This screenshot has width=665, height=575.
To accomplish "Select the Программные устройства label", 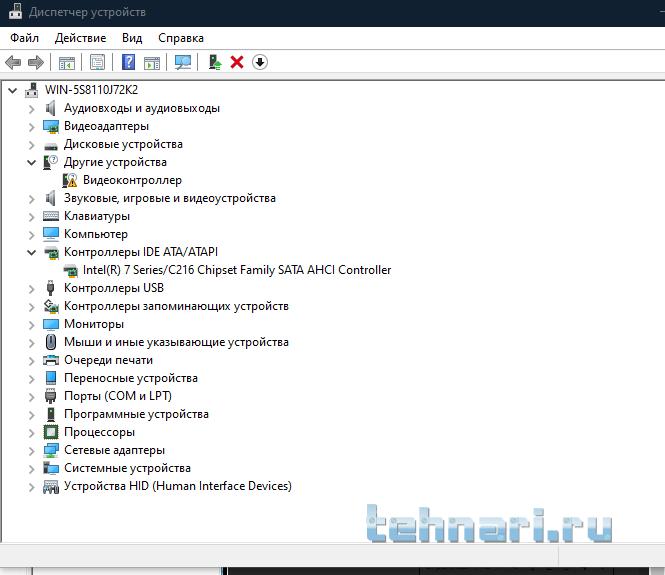I will click(136, 414).
